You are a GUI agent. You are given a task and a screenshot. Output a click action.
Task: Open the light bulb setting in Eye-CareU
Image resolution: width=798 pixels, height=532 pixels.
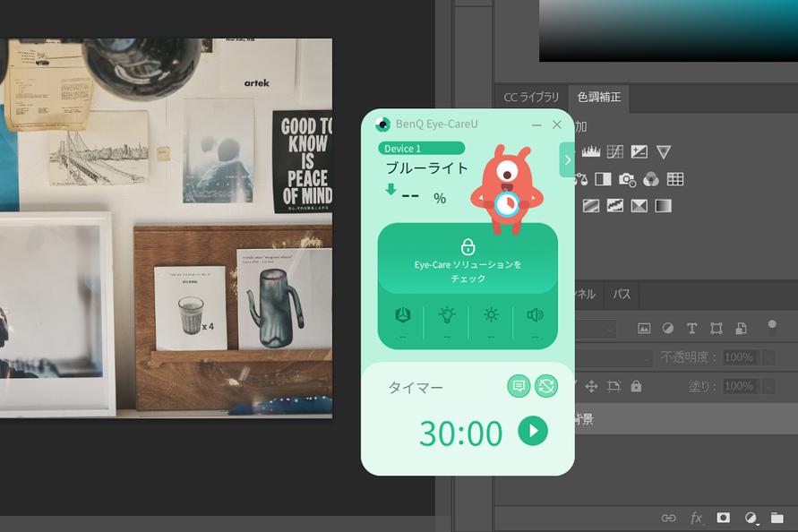[447, 315]
